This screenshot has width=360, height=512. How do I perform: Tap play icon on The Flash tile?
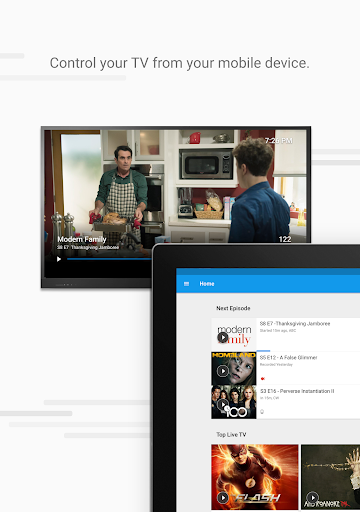coord(223,498)
